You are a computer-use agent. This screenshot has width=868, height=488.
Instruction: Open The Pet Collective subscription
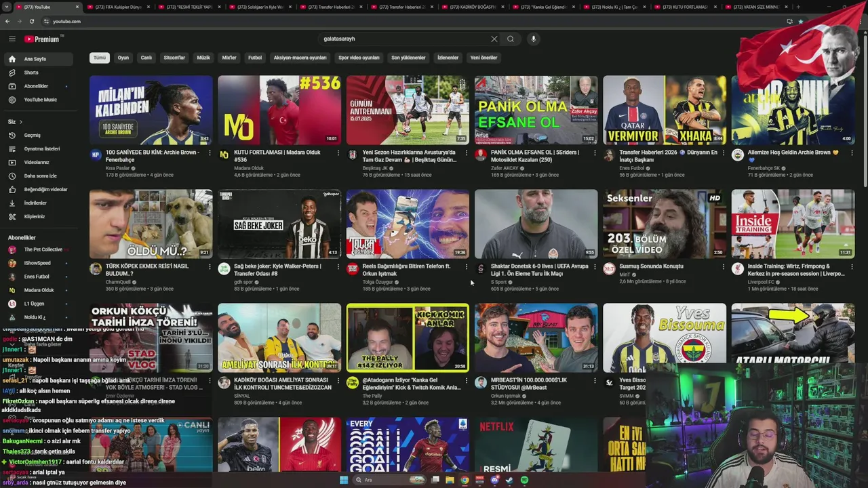point(38,249)
